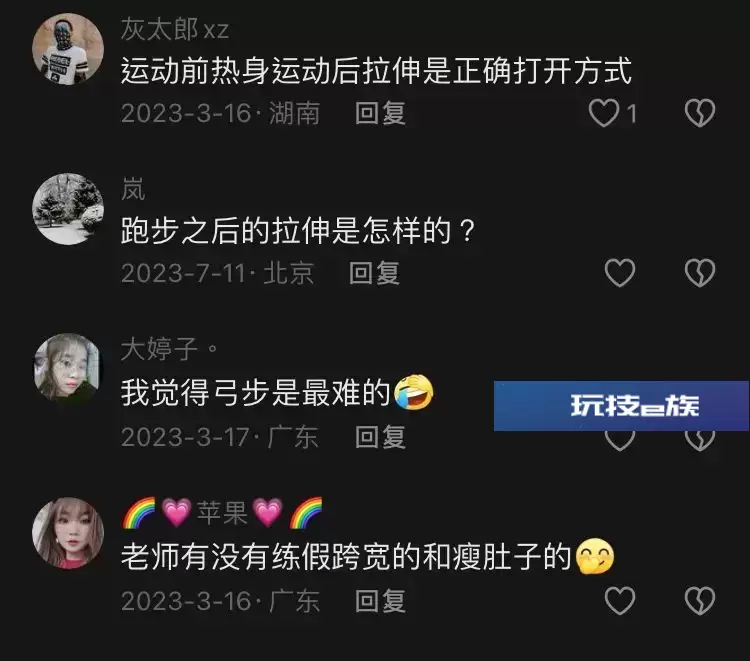
Task: Open 岚's snowy tree avatar
Action: pyautogui.click(x=68, y=209)
